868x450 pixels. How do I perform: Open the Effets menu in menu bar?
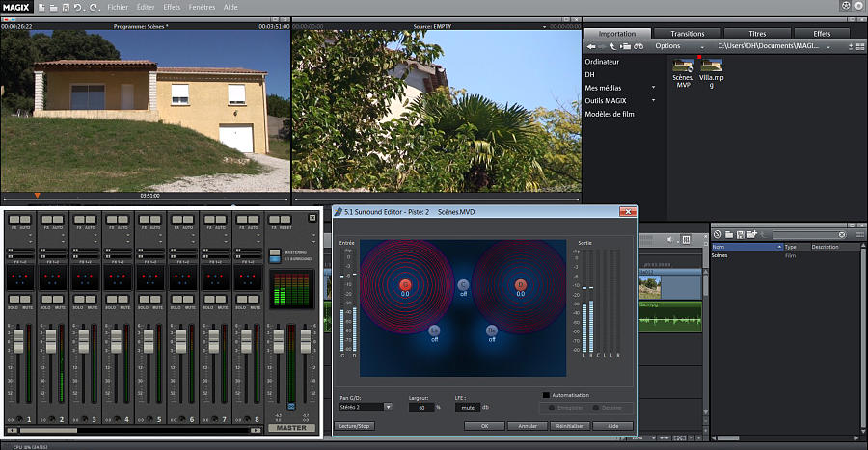pyautogui.click(x=172, y=7)
